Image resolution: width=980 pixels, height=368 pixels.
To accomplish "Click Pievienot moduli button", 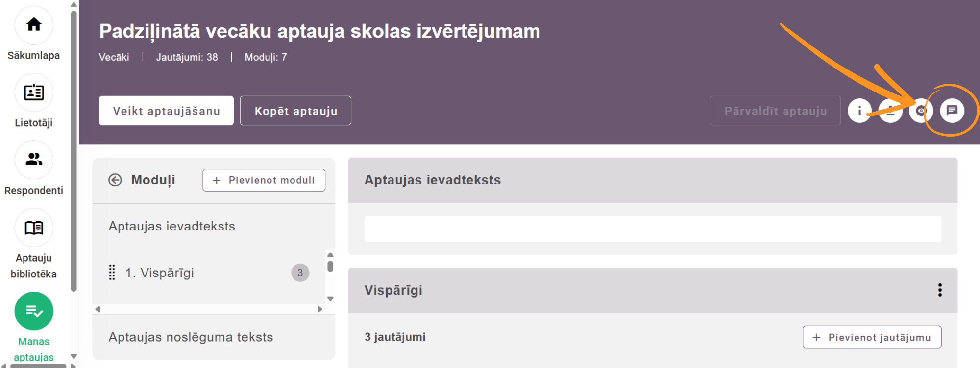I will tap(264, 180).
